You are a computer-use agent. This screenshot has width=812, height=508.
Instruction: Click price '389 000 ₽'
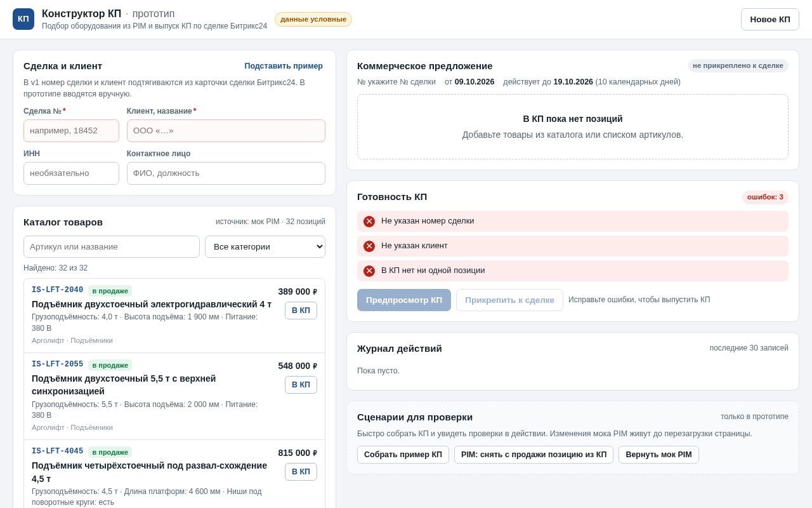[298, 291]
